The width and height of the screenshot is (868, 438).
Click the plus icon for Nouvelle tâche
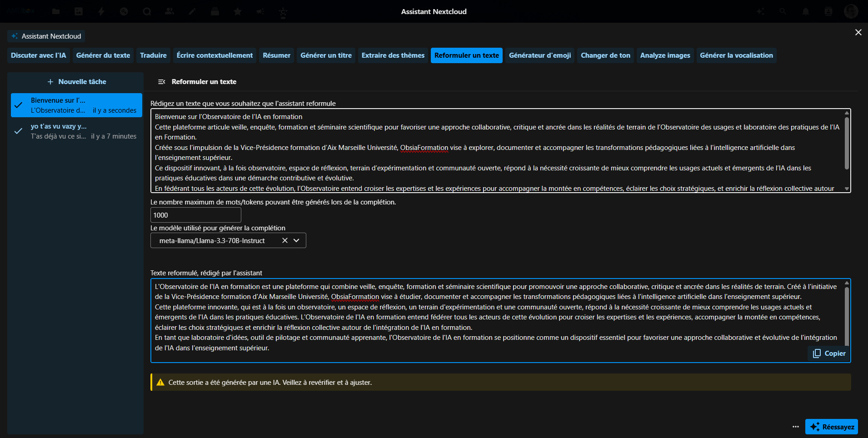[x=50, y=82]
